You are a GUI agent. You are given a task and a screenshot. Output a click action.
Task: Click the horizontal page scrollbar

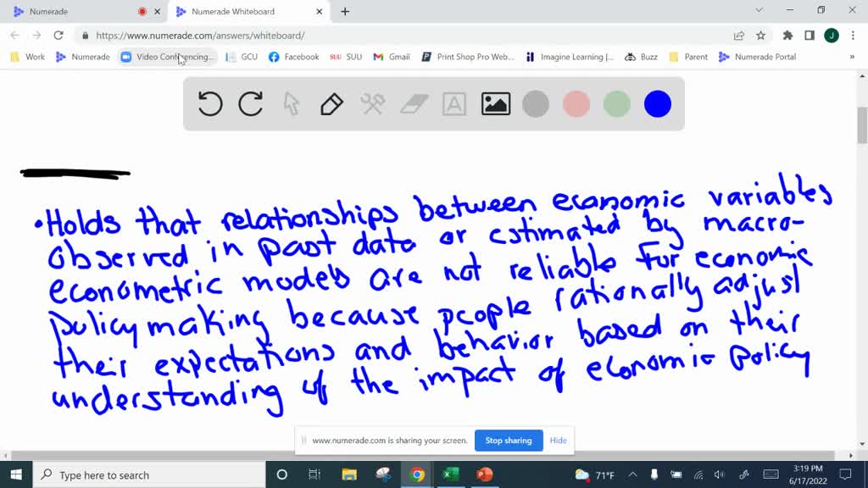[x=423, y=455]
